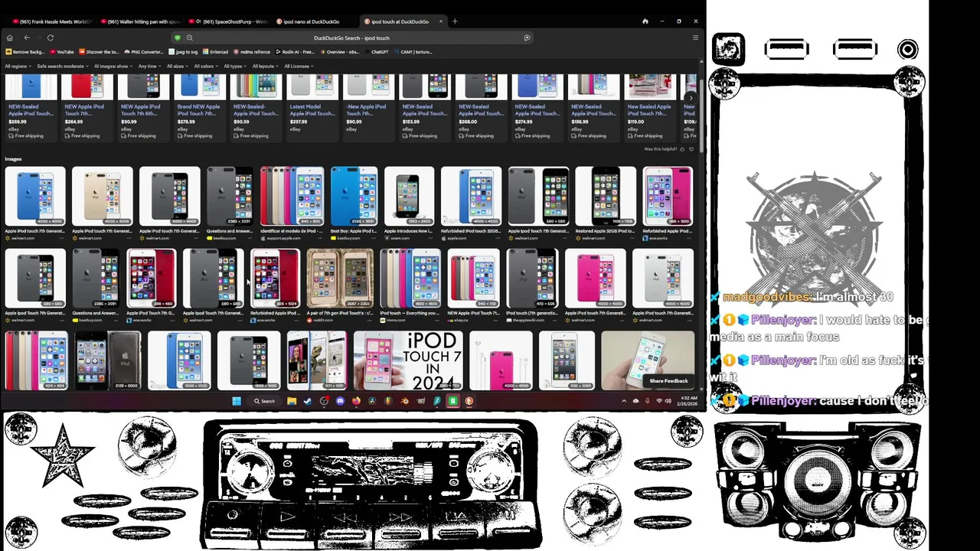The image size is (980, 551).
Task: Go to browser home page
Action: pos(9,37)
